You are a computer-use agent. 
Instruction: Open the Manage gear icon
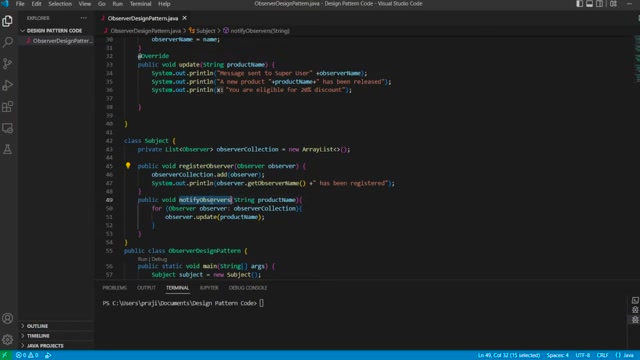coord(7,339)
